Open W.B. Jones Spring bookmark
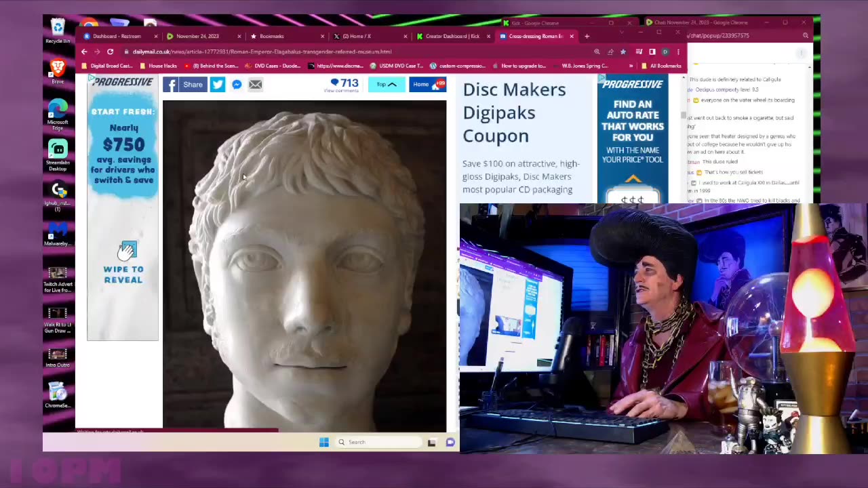Image resolution: width=868 pixels, height=488 pixels. click(580, 66)
